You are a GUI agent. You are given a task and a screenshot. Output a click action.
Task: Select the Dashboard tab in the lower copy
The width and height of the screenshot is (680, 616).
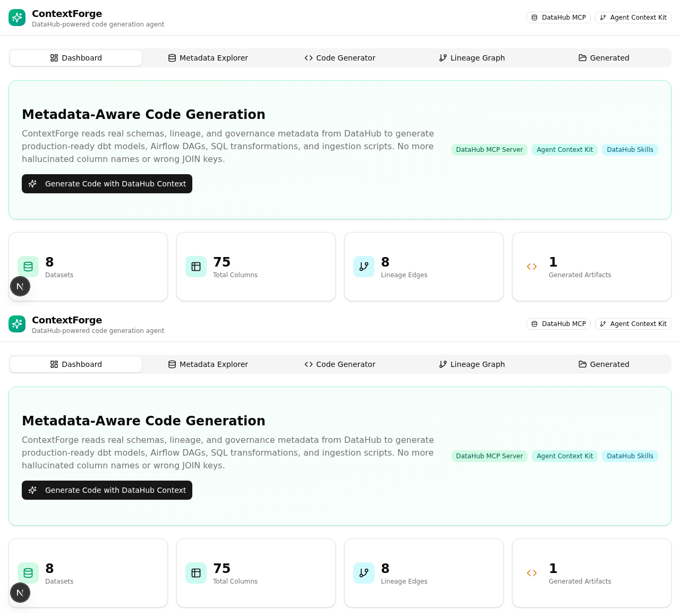pyautogui.click(x=76, y=364)
